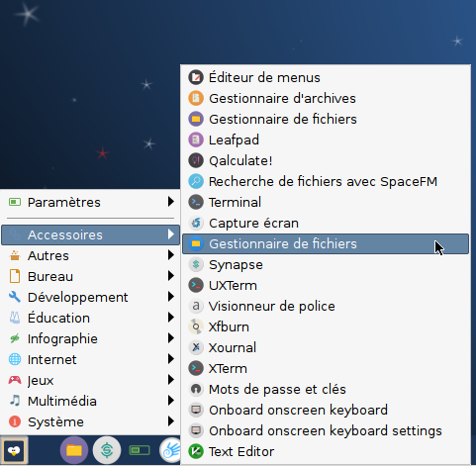Click the Multimédia music note icon

(x=15, y=401)
